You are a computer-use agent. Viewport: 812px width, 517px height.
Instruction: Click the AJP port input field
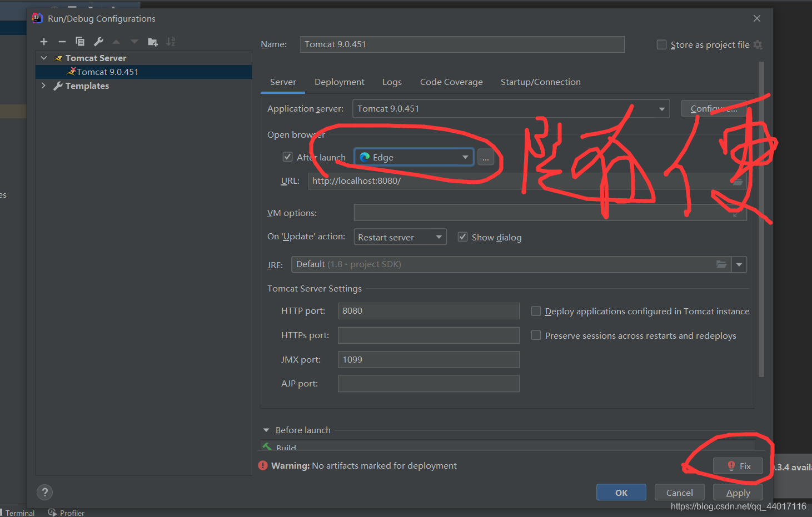429,384
